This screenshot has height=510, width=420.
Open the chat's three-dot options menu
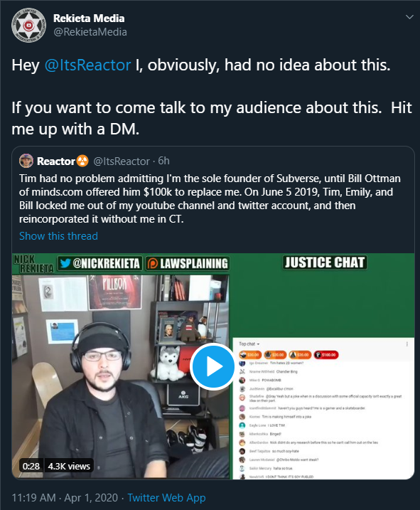(x=407, y=344)
